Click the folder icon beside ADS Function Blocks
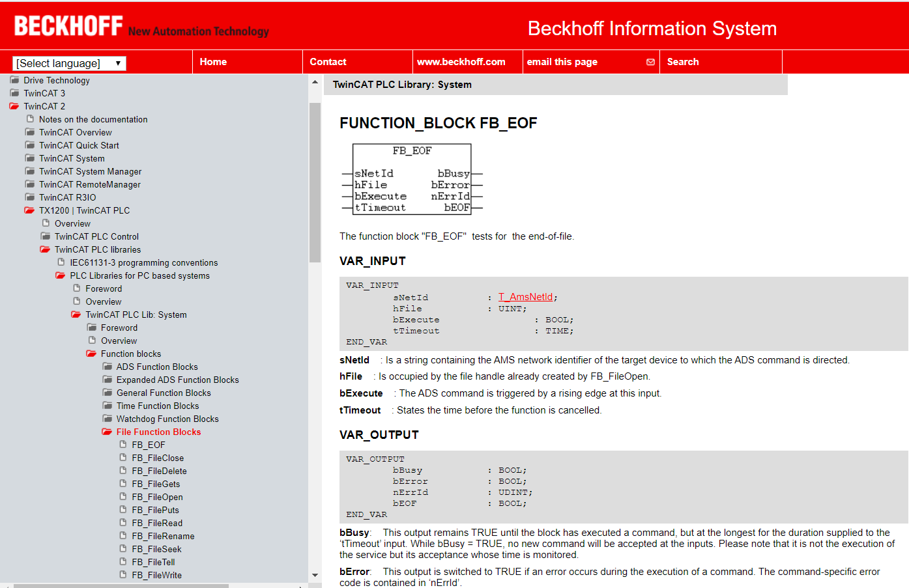This screenshot has height=588, width=909. (108, 366)
